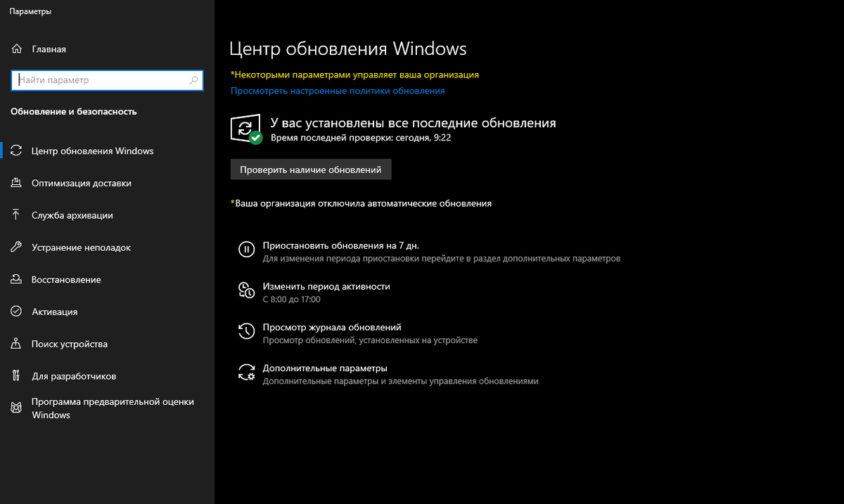Open Просмотр журнала обновлений
This screenshot has height=504, width=844.
(331, 327)
